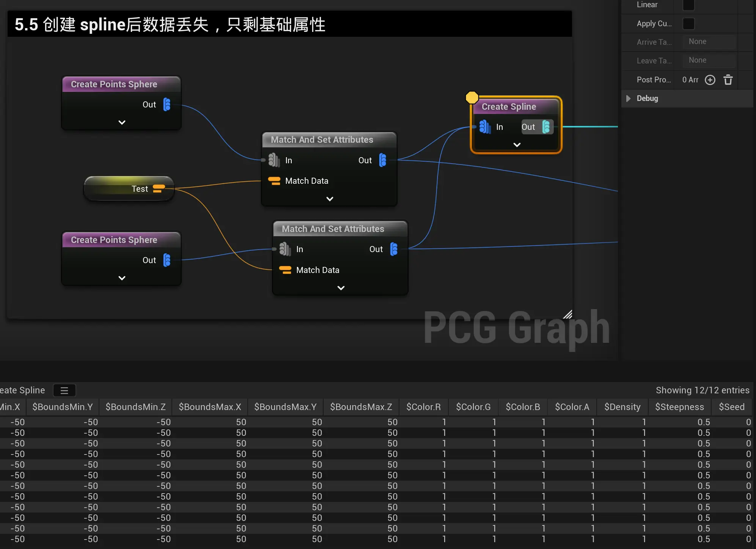The height and width of the screenshot is (549, 756).
Task: Add element to Post Process array
Action: pyautogui.click(x=710, y=80)
